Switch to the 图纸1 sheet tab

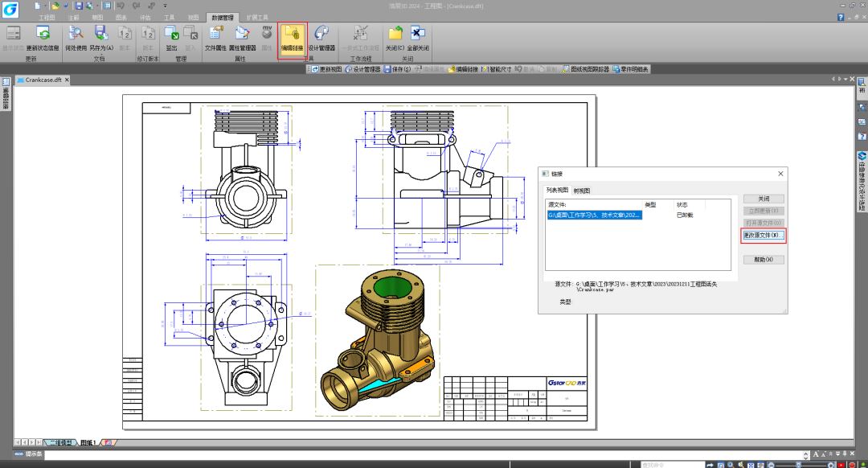(87, 443)
